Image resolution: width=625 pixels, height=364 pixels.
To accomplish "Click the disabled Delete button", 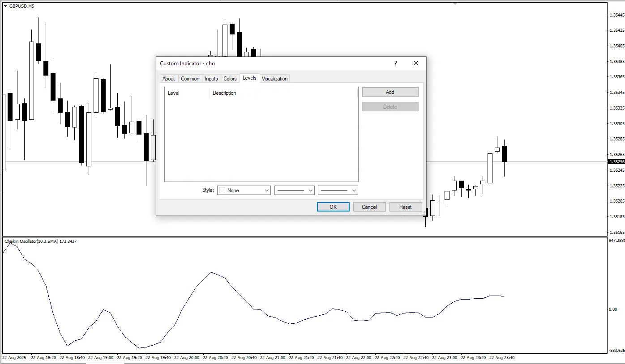I will (390, 107).
